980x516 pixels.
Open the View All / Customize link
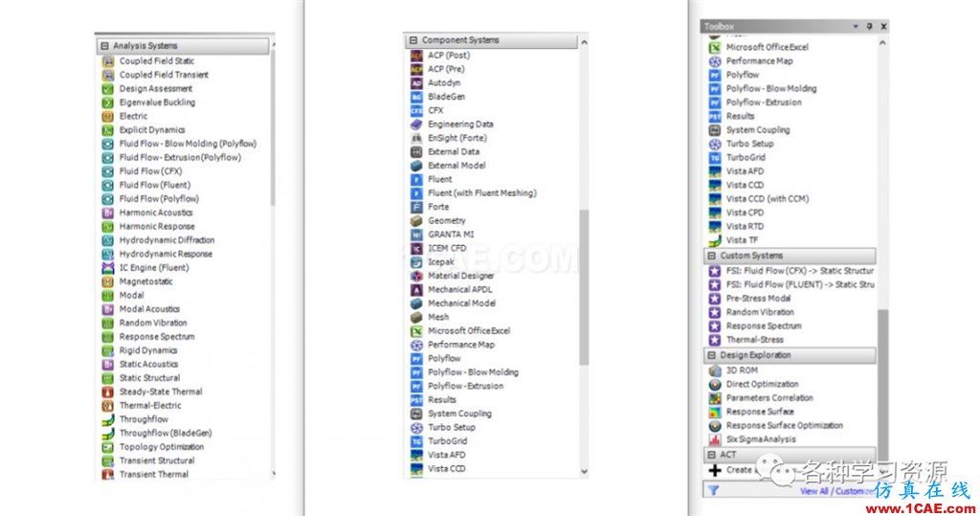click(x=836, y=491)
